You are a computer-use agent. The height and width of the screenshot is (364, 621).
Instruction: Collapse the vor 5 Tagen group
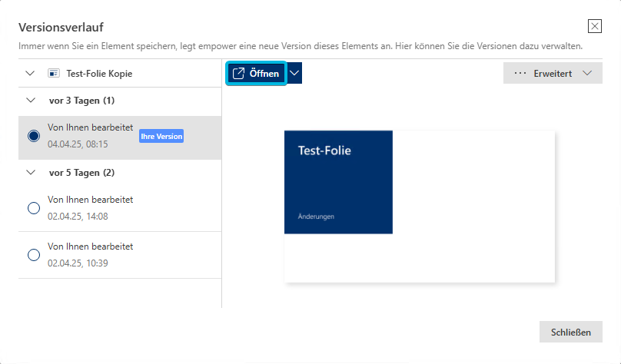[x=31, y=173]
